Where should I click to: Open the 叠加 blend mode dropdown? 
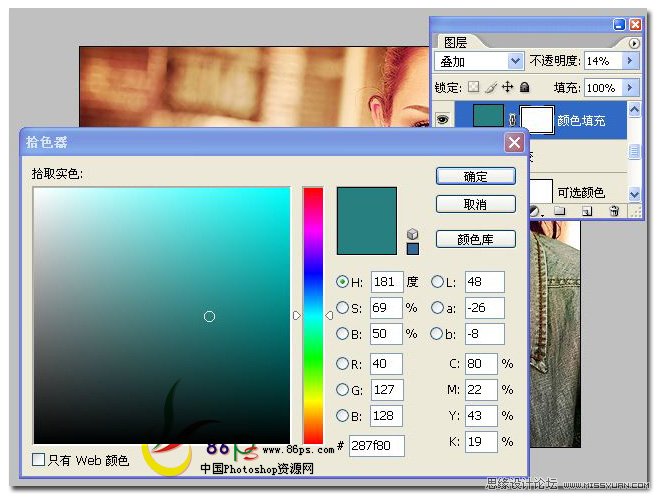[x=479, y=61]
